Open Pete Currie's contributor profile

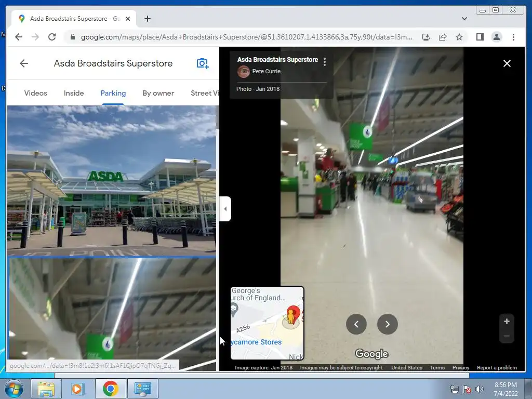(266, 71)
